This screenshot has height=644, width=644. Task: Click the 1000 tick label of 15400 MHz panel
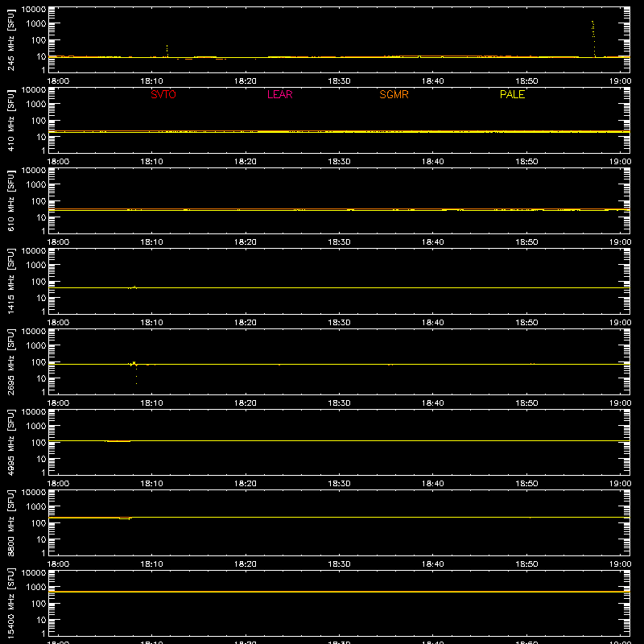(x=36, y=588)
